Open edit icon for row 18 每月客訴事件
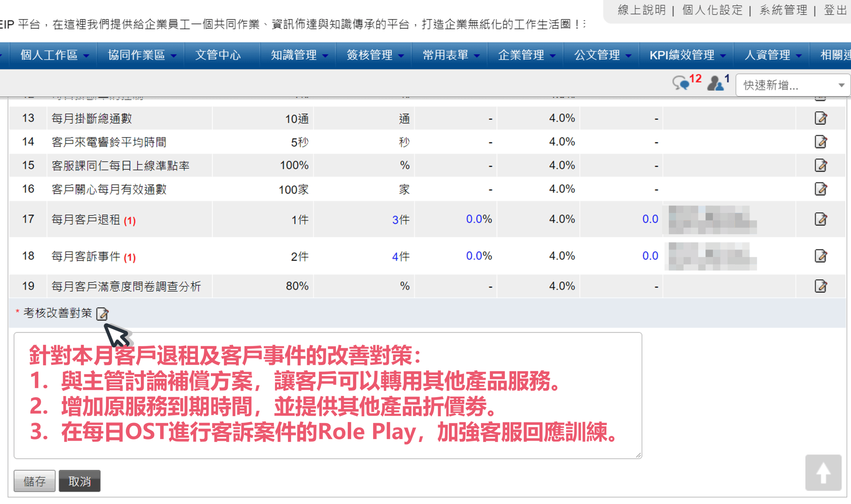This screenshot has width=851, height=504. pos(820,256)
